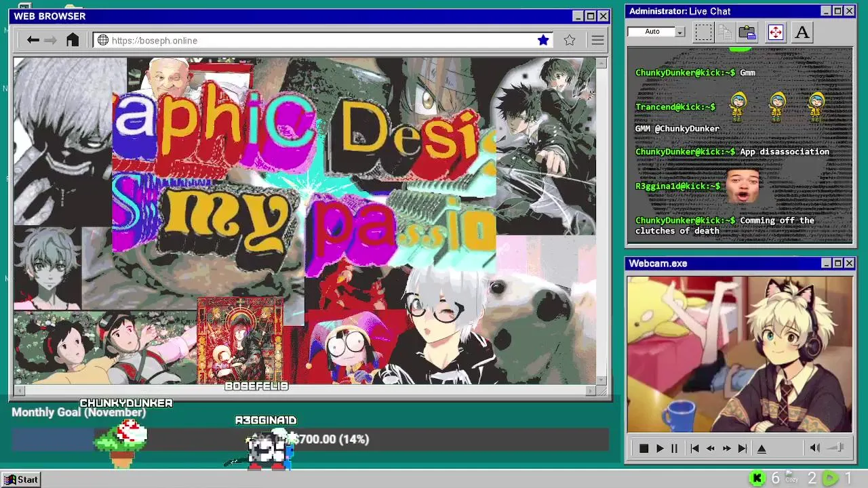868x488 pixels.
Task: Click the browser horizontal scrollbar right arrow
Action: 591,390
